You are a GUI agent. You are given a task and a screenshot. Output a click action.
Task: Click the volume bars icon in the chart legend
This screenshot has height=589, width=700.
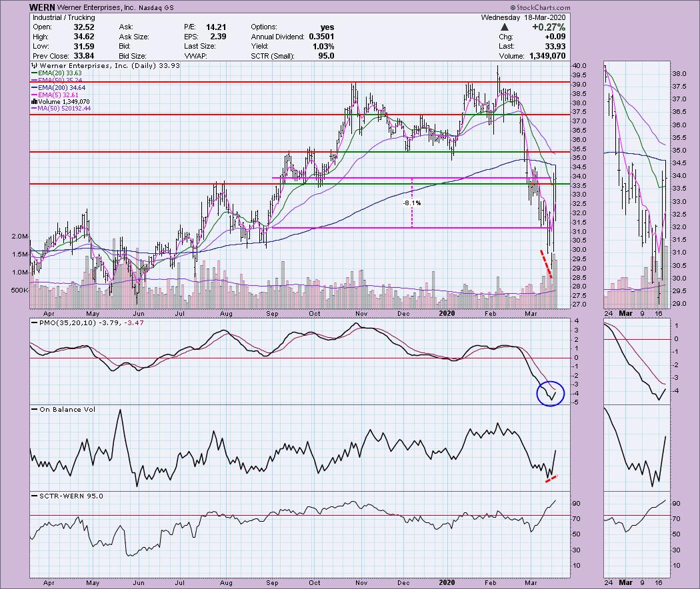coord(34,102)
